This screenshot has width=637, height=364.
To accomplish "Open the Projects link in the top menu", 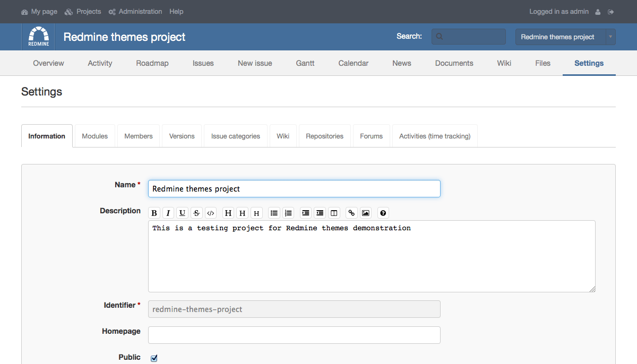I will tap(83, 12).
